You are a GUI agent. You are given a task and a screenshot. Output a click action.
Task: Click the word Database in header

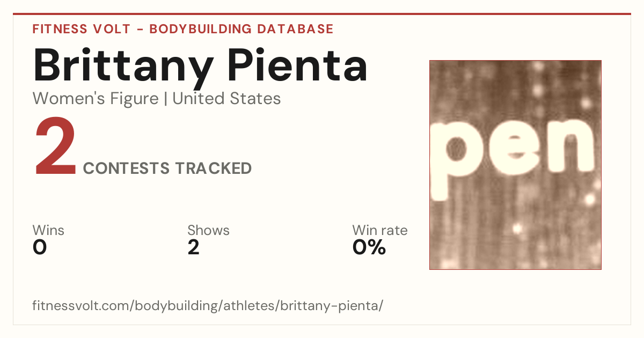click(x=295, y=29)
